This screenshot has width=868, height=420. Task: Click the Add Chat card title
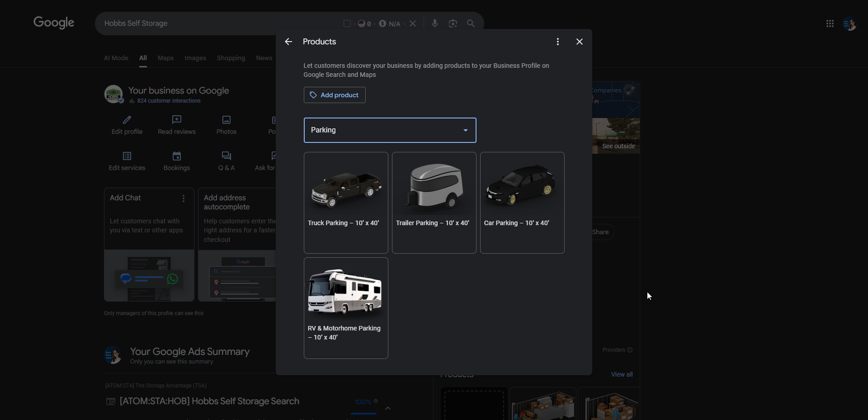coord(125,198)
